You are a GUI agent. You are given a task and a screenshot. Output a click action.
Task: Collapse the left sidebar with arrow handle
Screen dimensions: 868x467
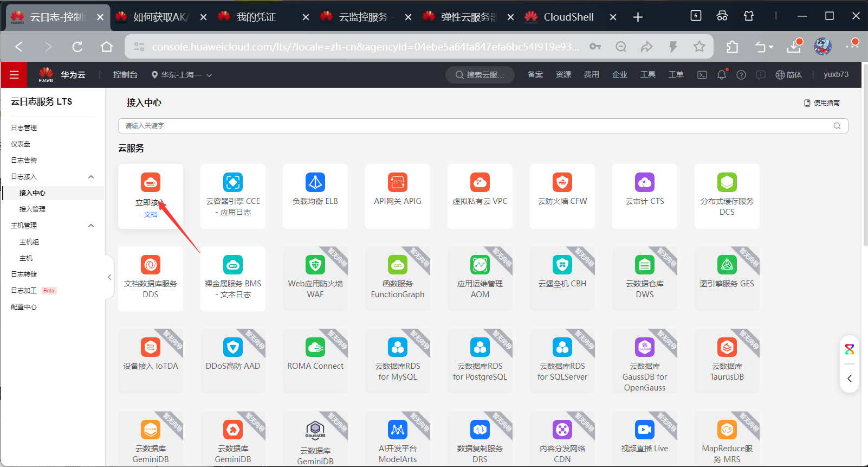tap(109, 277)
